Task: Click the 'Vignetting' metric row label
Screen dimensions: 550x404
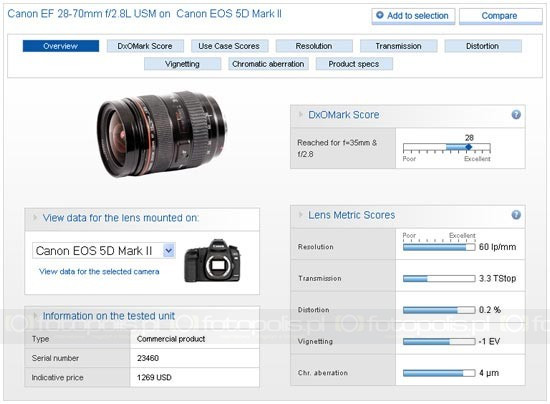Action: [315, 342]
